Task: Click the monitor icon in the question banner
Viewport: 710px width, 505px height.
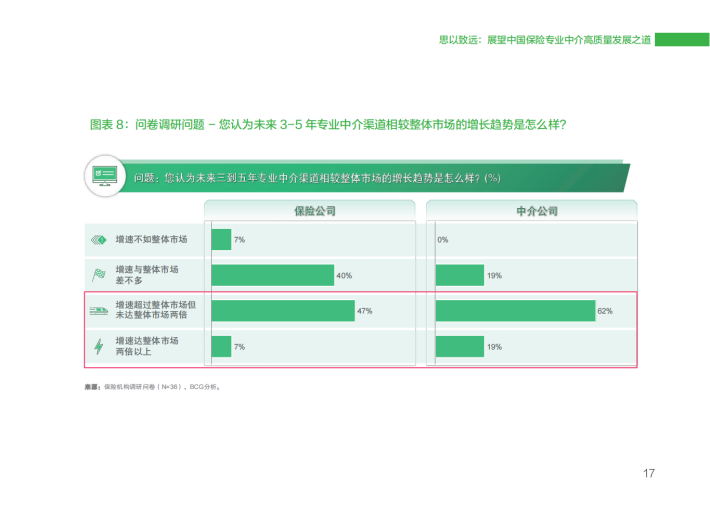Action: 104,175
